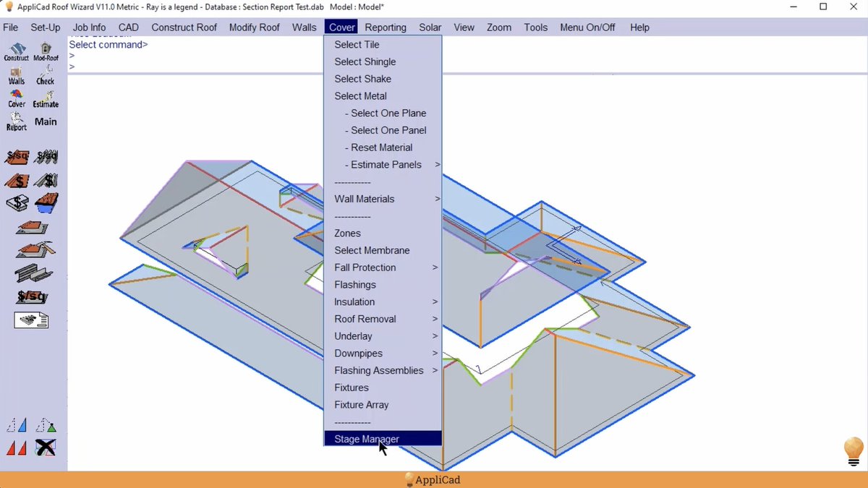
Task: Expand the Estimate Panels submenu
Action: pyautogui.click(x=383, y=165)
